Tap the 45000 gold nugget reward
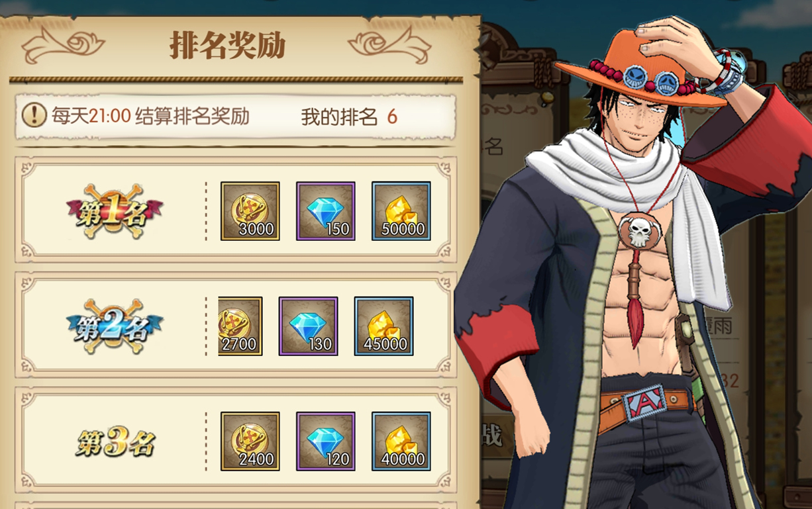The height and width of the screenshot is (509, 812). (x=384, y=326)
